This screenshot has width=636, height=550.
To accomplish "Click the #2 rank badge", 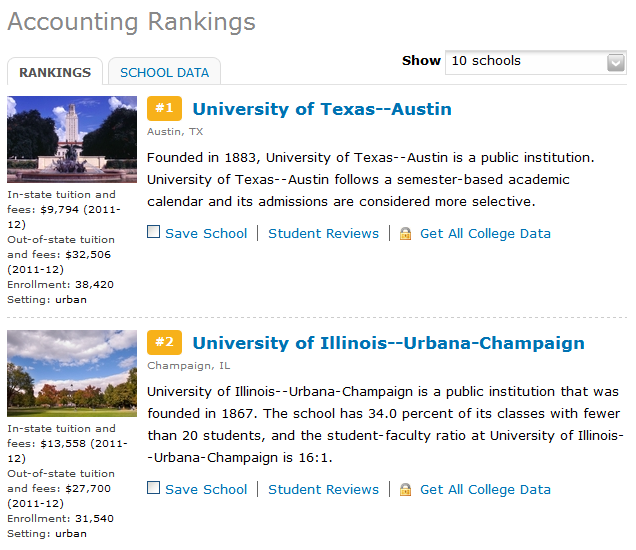I will click(164, 343).
